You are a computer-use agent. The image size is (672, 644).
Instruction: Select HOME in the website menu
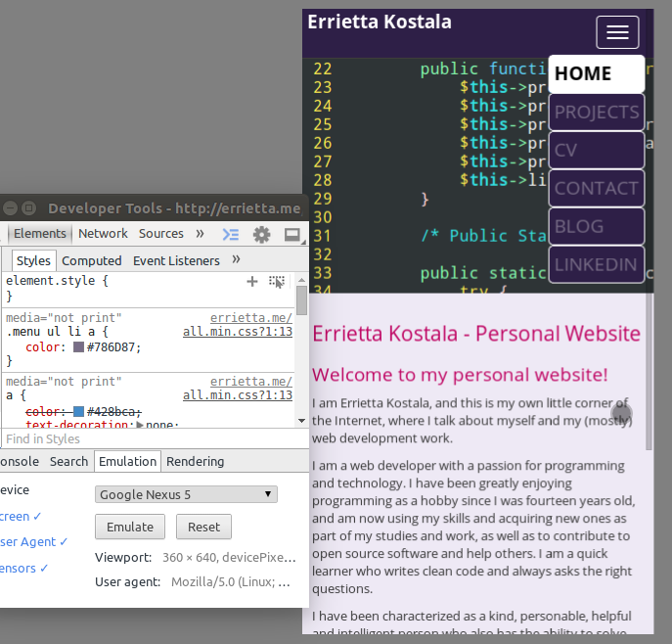[x=597, y=73]
